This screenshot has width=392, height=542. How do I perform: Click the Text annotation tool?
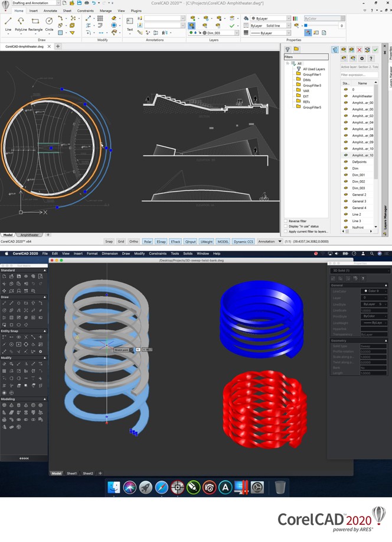click(x=130, y=23)
